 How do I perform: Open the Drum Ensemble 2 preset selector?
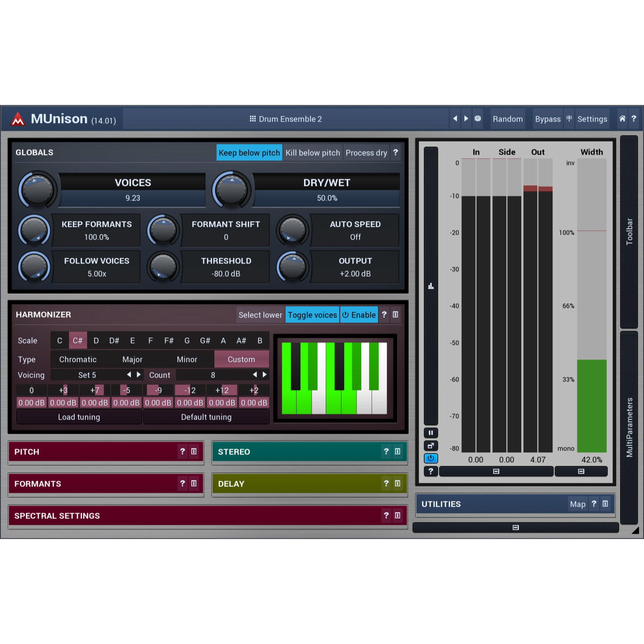[286, 119]
